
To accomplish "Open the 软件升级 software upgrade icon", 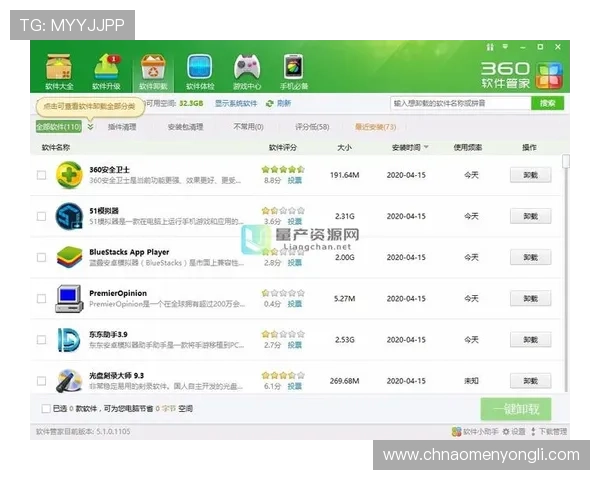I will [x=106, y=72].
